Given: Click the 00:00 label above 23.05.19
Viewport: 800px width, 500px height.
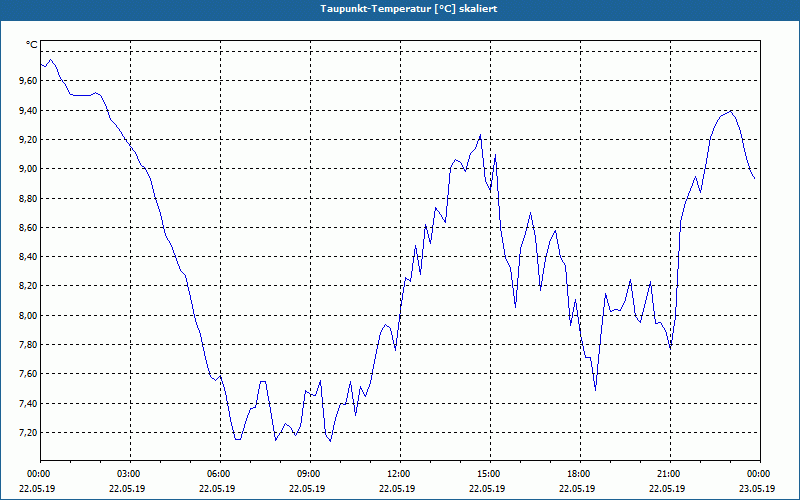Looking at the screenshot, I should (760, 474).
